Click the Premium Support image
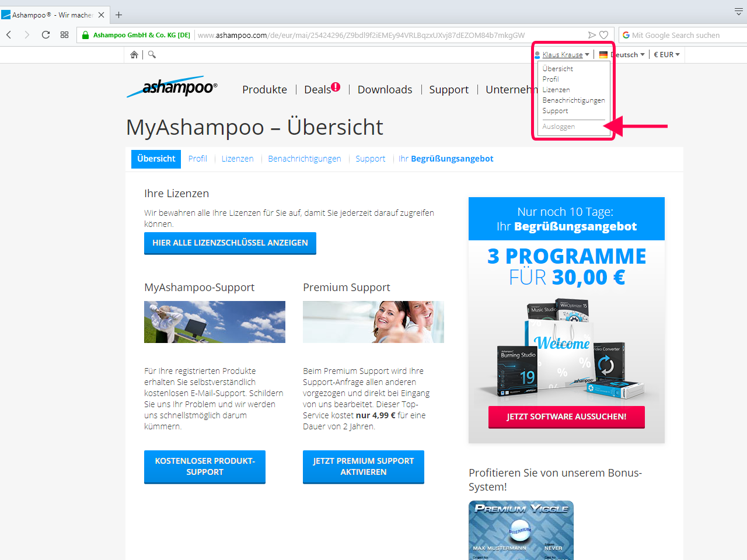This screenshot has width=747, height=560. 373,322
